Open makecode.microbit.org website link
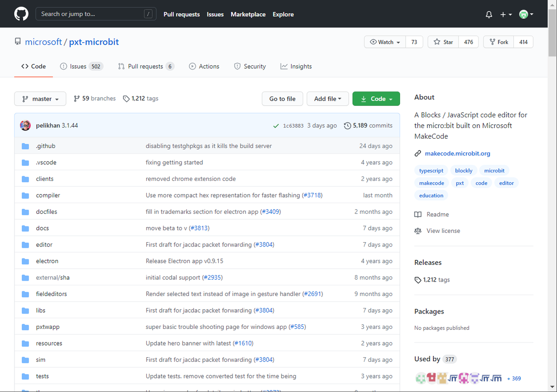Image resolution: width=557 pixels, height=392 pixels. [457, 154]
